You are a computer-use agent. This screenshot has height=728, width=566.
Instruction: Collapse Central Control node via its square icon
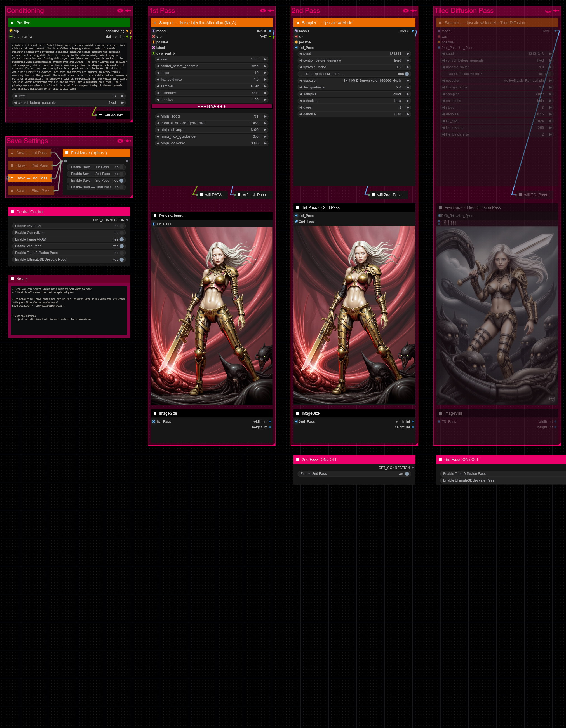click(x=12, y=212)
